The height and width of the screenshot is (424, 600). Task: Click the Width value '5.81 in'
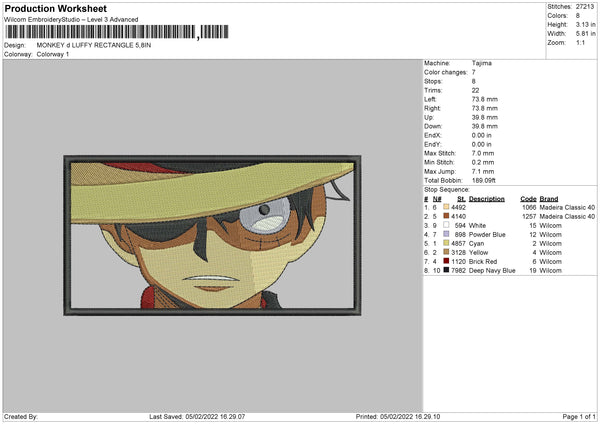point(585,34)
